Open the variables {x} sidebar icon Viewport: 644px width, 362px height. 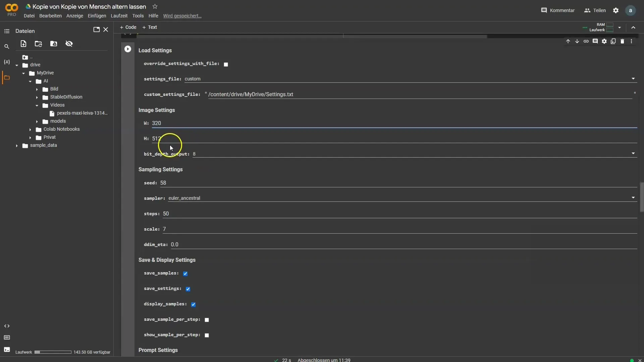(x=7, y=62)
